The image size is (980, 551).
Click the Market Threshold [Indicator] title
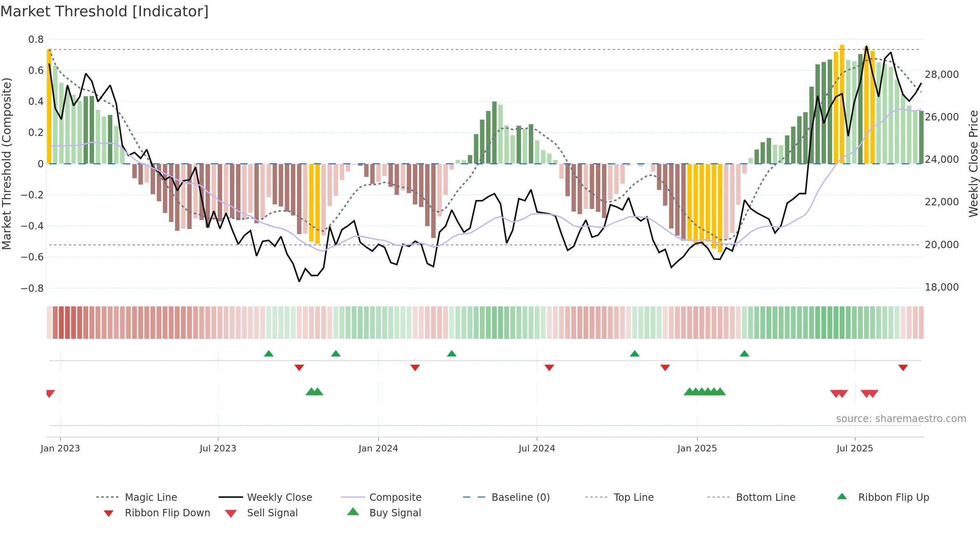tap(105, 11)
